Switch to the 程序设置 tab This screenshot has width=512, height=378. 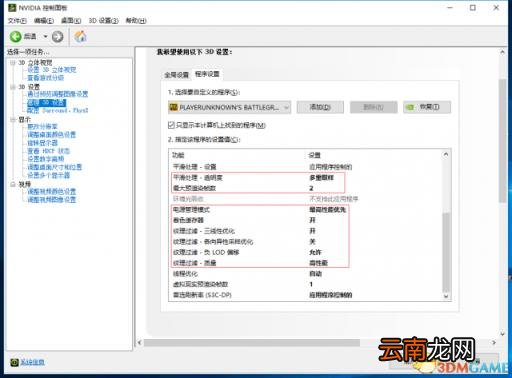[207, 74]
